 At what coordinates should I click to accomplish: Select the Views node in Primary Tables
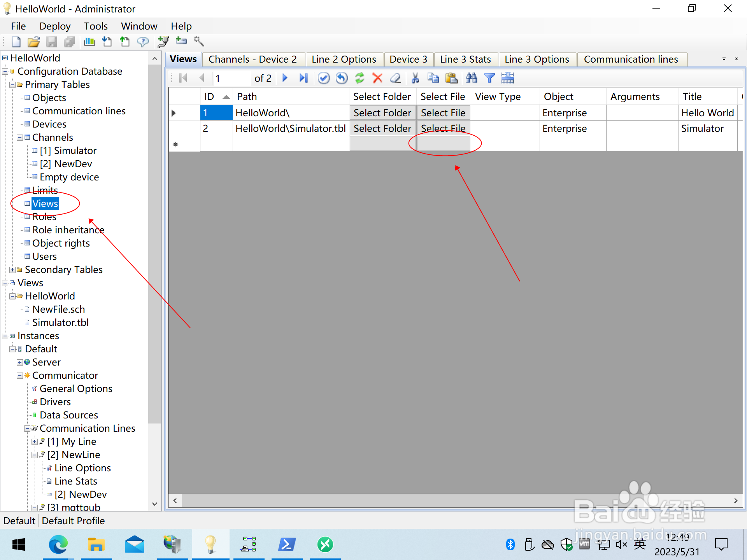(46, 203)
